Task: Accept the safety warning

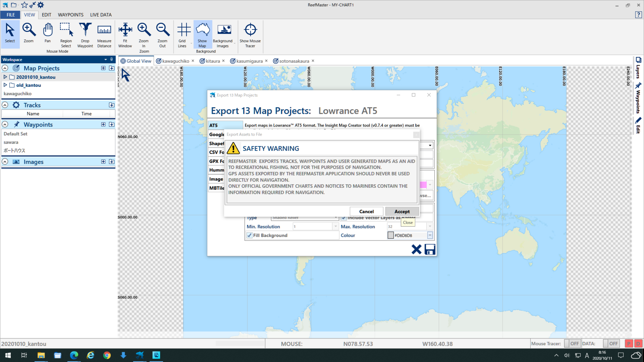Action: click(402, 212)
